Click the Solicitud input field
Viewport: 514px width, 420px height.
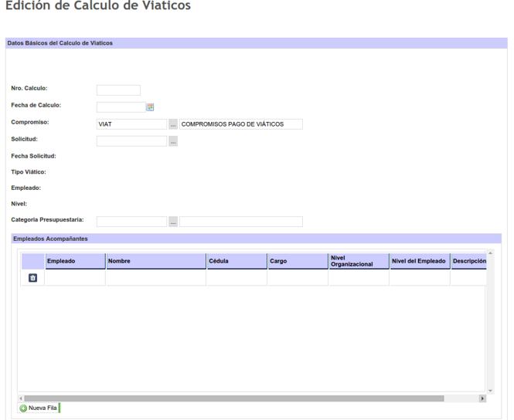tap(131, 141)
